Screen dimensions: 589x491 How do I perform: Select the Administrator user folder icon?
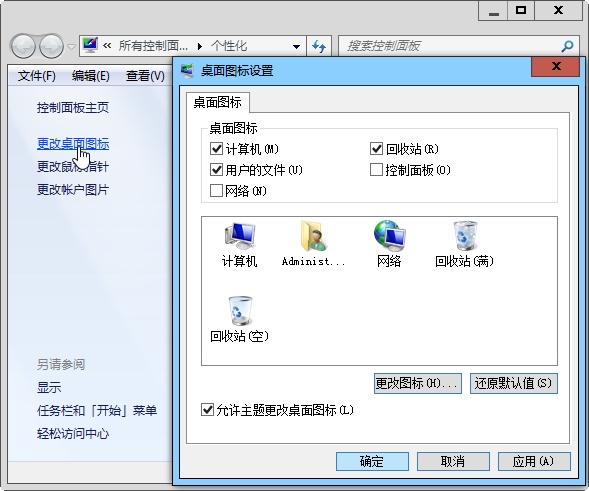point(314,245)
